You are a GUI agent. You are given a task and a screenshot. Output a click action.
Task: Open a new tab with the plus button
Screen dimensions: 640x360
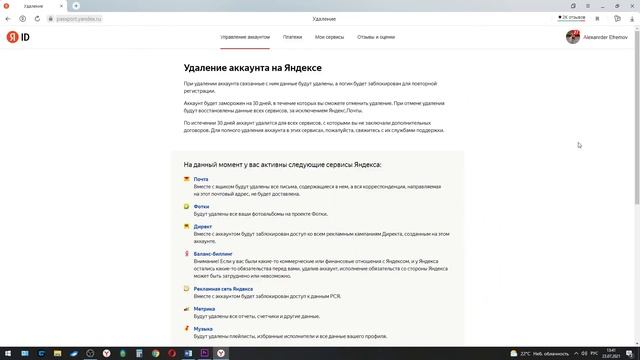point(76,6)
